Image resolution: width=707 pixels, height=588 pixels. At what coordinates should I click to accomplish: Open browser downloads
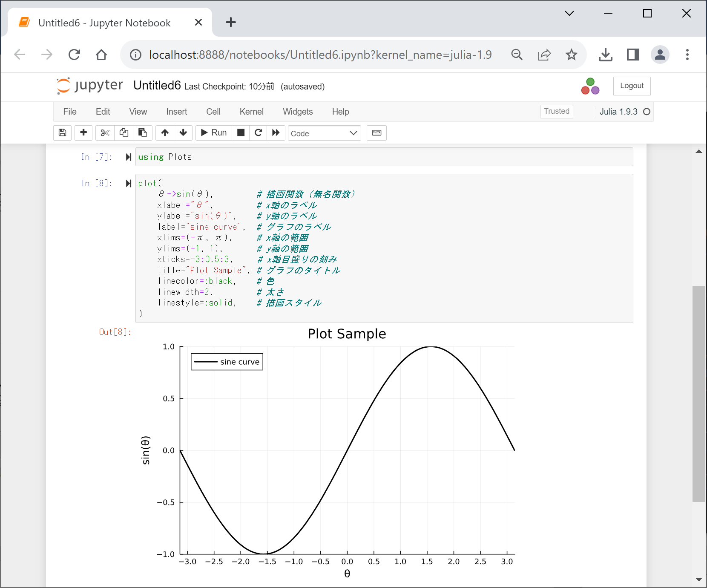click(x=605, y=55)
